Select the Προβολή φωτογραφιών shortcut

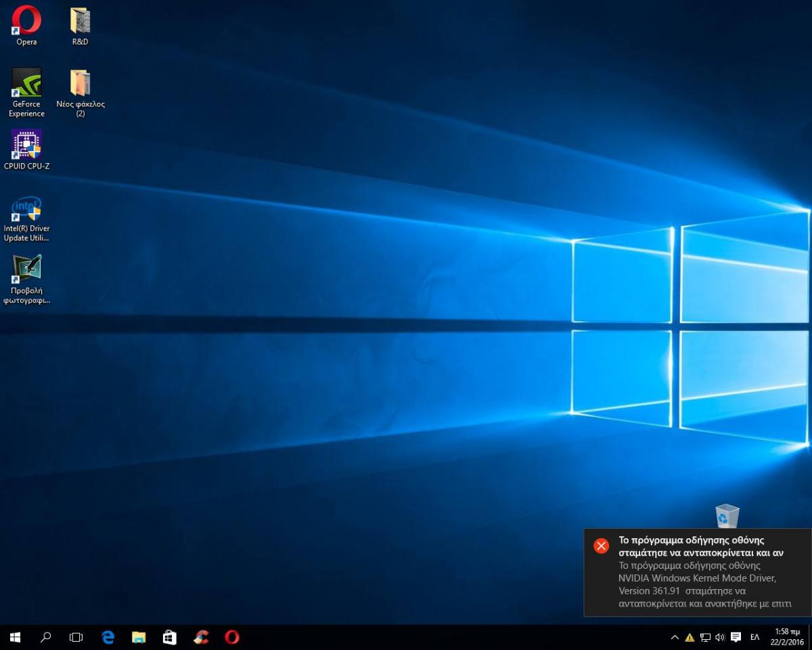click(x=26, y=270)
